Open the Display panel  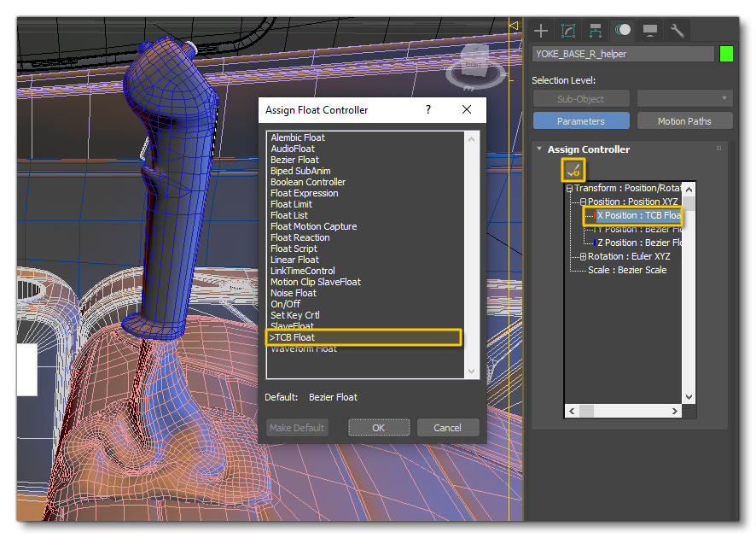coord(648,30)
